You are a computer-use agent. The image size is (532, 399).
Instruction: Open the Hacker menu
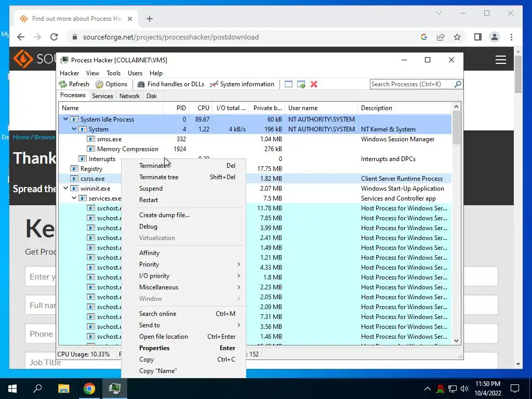click(69, 73)
